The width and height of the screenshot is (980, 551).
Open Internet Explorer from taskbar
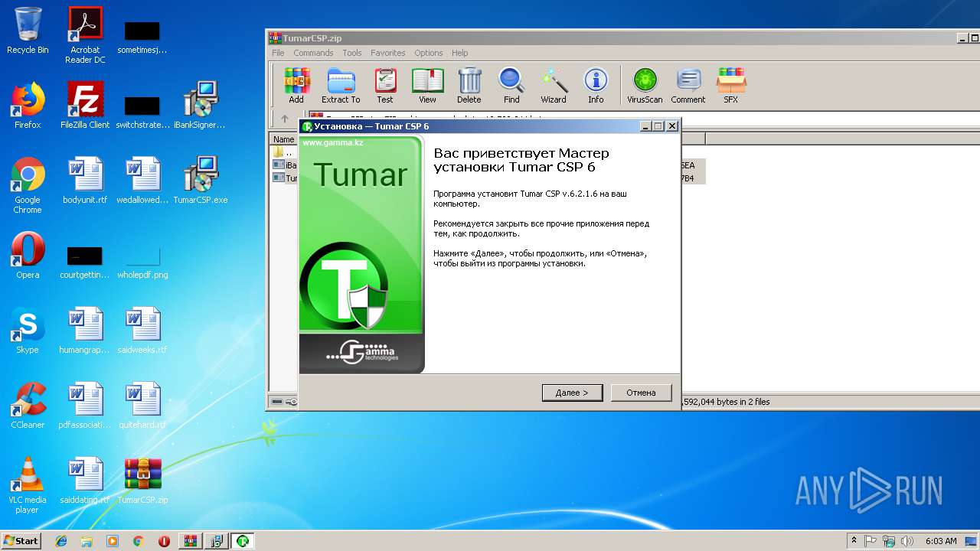(x=61, y=540)
